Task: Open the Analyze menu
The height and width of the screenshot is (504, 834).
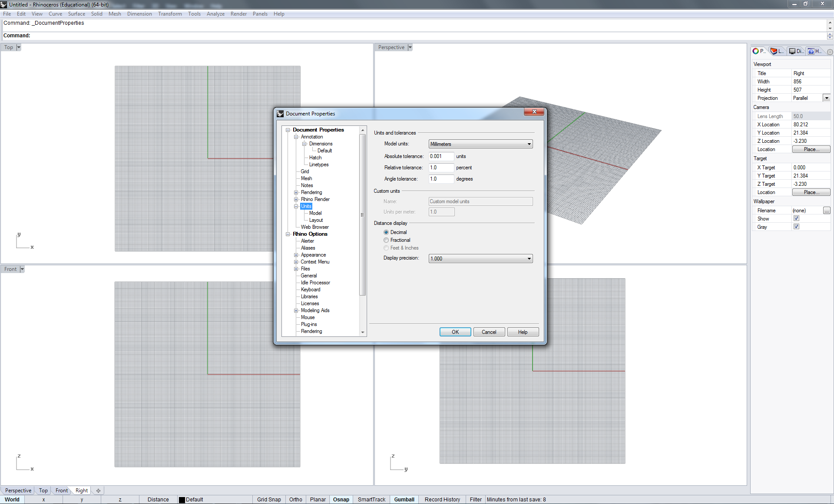Action: pos(215,14)
